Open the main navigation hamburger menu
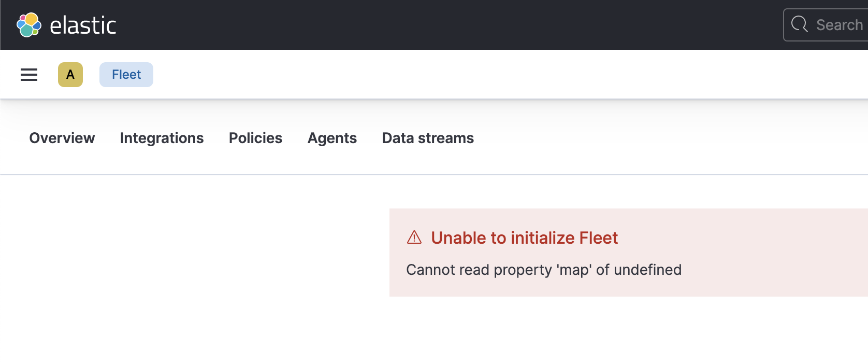Image resolution: width=868 pixels, height=363 pixels. pos(28,75)
